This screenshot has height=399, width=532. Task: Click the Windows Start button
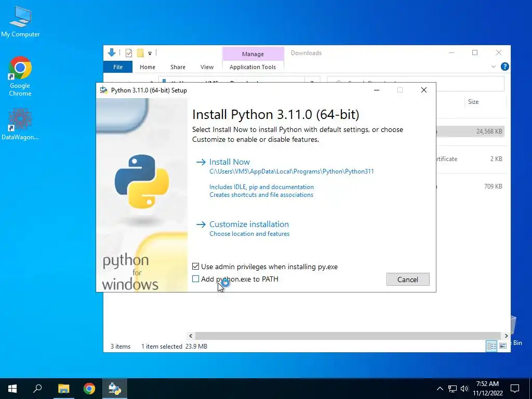coord(12,389)
